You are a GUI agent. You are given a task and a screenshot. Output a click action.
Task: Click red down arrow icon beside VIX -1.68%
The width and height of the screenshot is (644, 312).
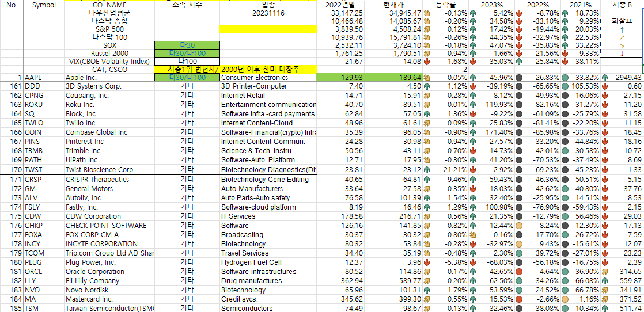coord(427,62)
